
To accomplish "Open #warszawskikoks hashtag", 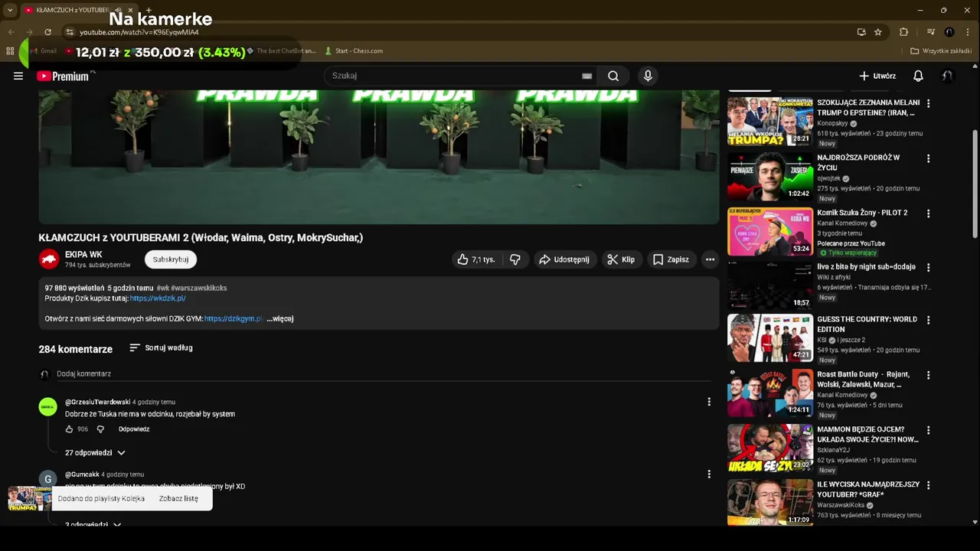I will (198, 288).
